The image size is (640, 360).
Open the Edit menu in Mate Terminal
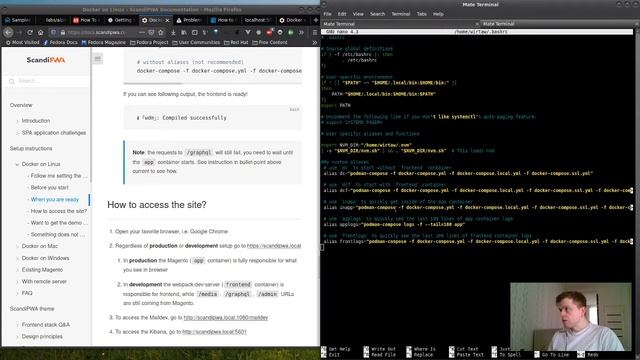tap(342, 14)
